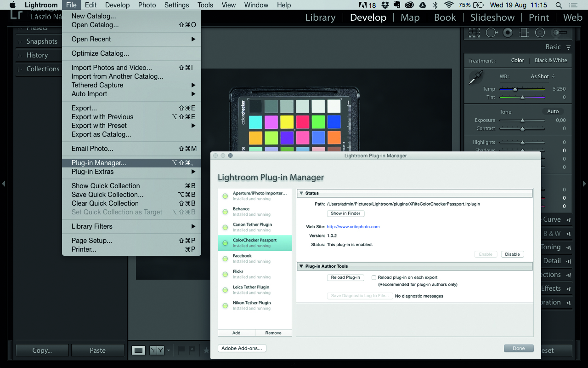Click Show in Finder button
Viewport: 588px width, 368px height.
click(x=345, y=213)
